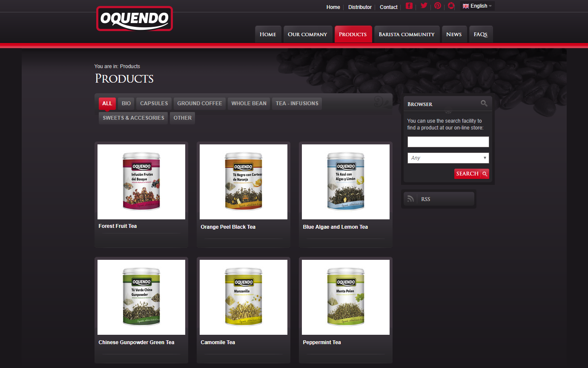The image size is (588, 368).
Task: Click the red circular icon after Pinterest
Action: [451, 6]
